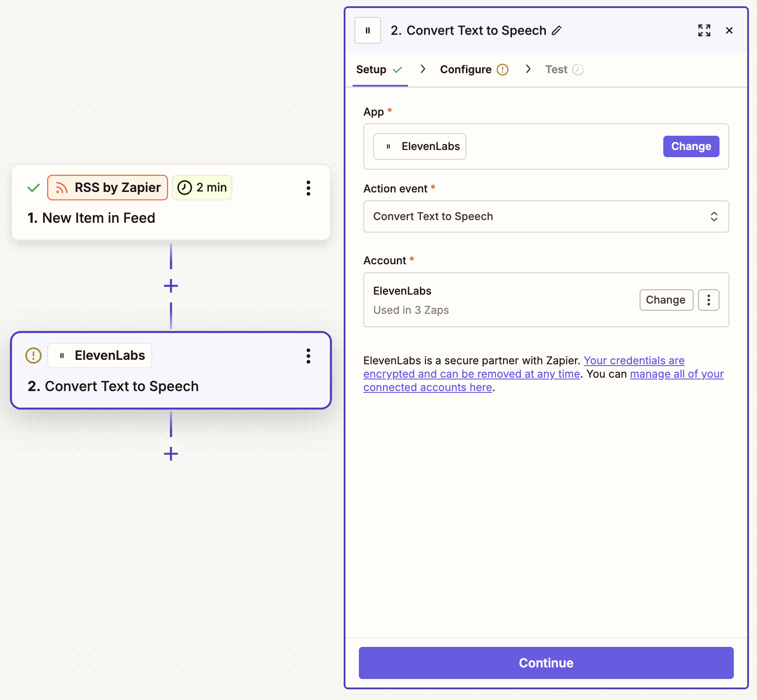
Task: Expand the panel to fullscreen
Action: click(704, 30)
